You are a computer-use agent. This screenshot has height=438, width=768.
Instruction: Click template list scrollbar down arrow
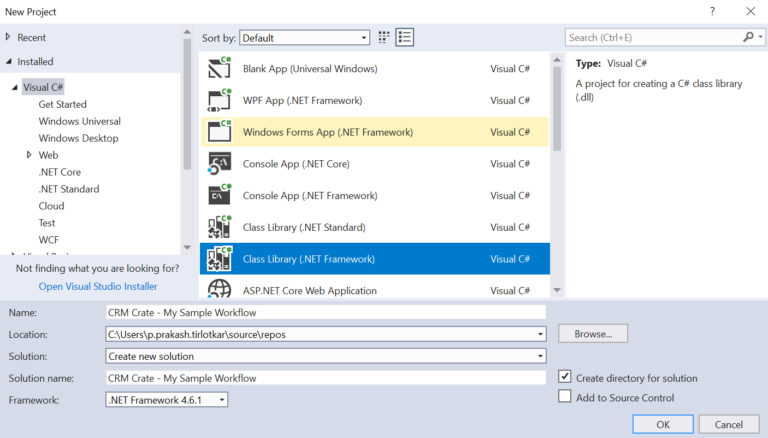click(x=557, y=290)
